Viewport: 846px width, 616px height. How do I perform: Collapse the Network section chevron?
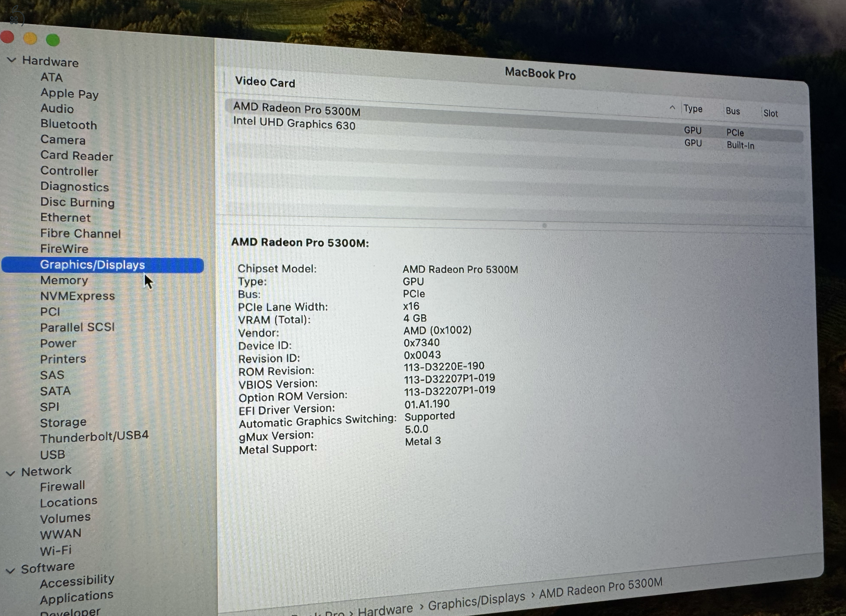click(11, 473)
